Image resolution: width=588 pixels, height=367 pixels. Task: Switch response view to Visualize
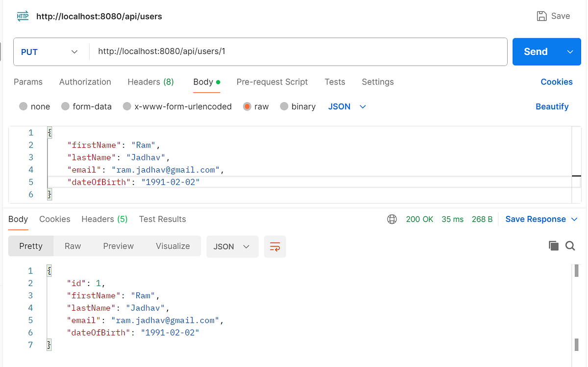point(173,246)
